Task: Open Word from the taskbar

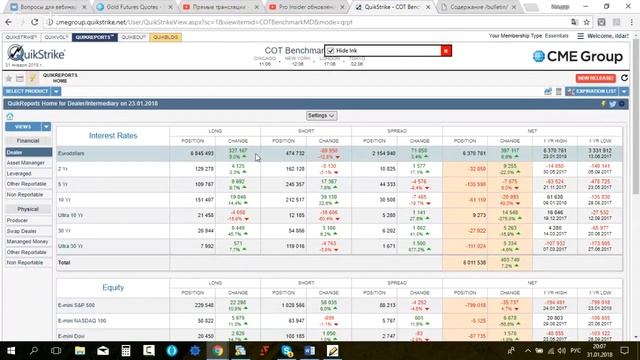Action: tap(309, 351)
